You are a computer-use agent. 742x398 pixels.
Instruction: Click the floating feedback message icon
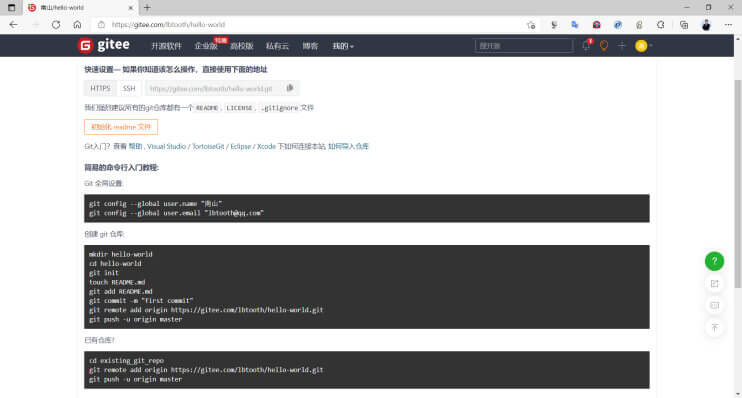click(x=715, y=305)
